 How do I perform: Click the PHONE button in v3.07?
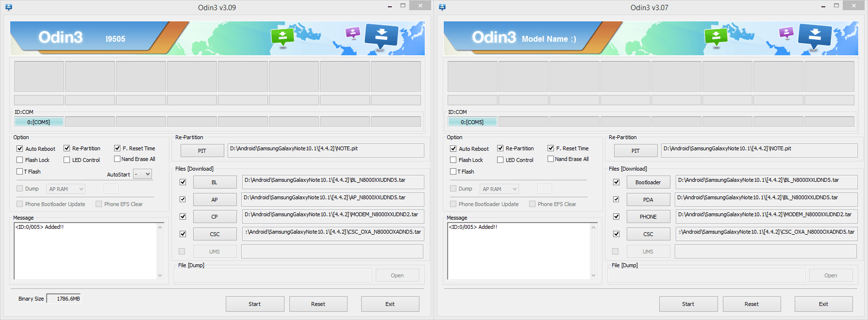point(649,217)
